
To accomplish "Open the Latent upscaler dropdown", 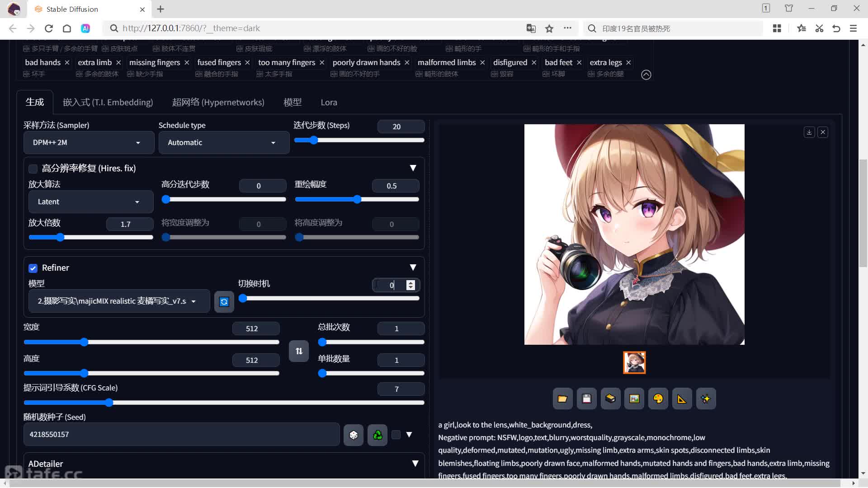I will coord(91,202).
